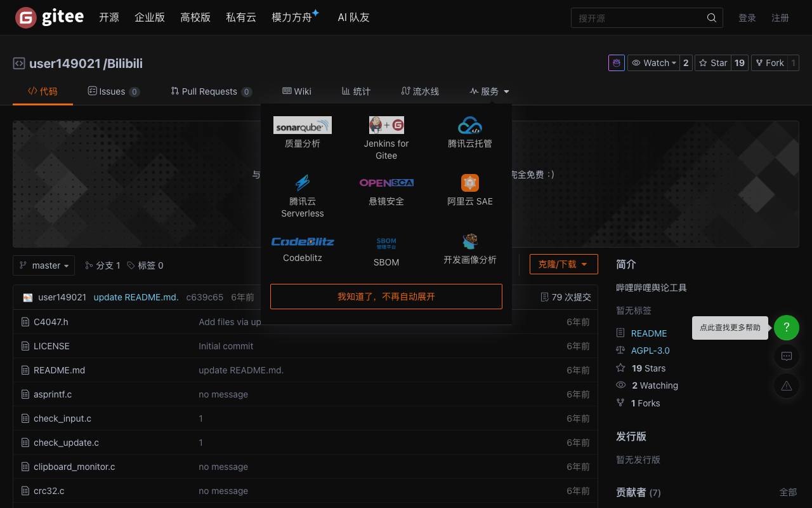Open the Wiki tab
This screenshot has height=508, width=812.
[x=297, y=91]
